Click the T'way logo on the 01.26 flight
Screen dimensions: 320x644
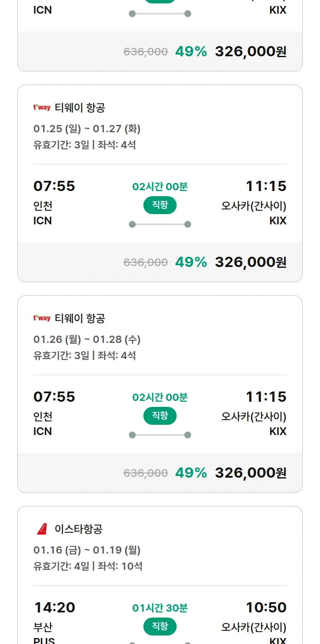(42, 318)
